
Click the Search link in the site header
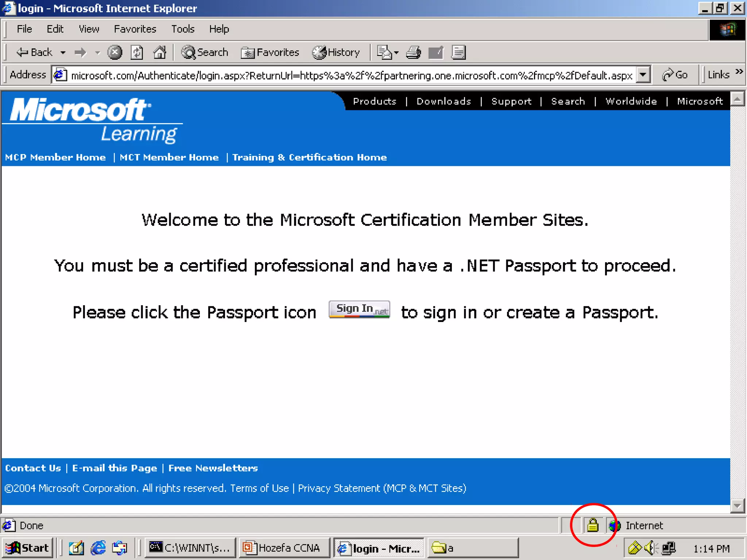568,101
